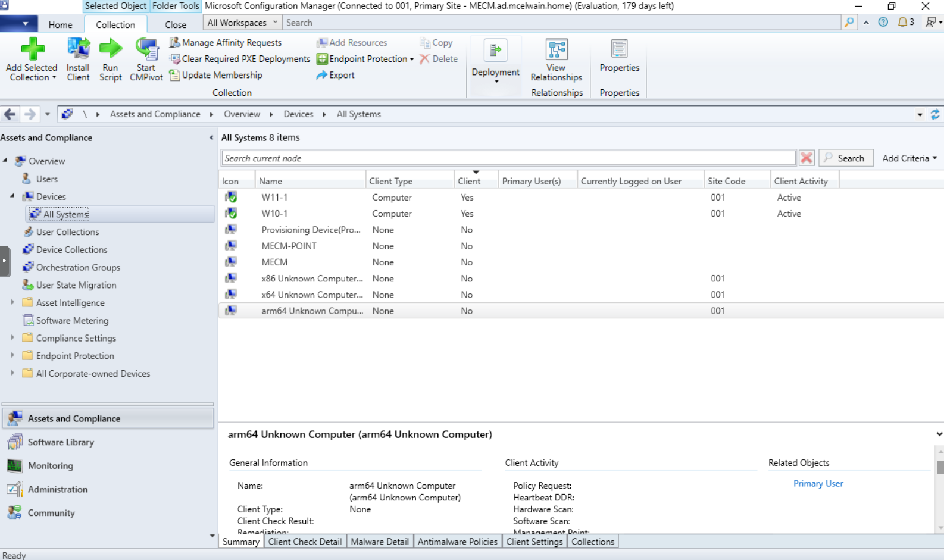Open the All Workspaces dropdown

tap(242, 23)
